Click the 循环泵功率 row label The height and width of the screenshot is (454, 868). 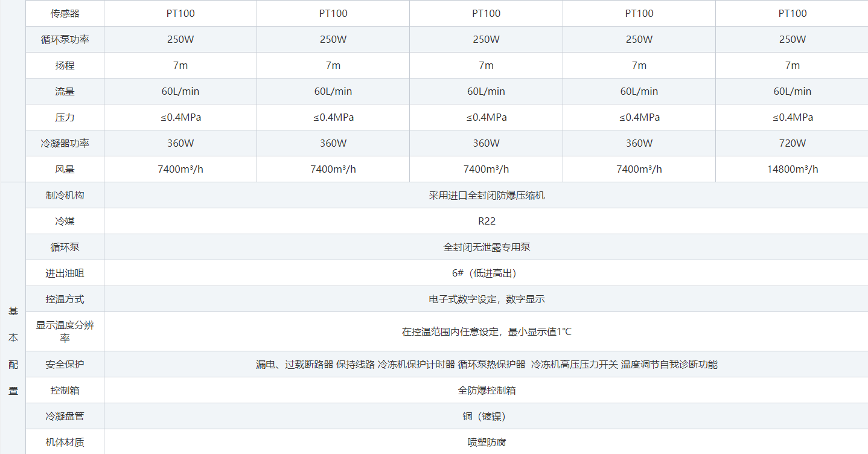click(x=65, y=39)
